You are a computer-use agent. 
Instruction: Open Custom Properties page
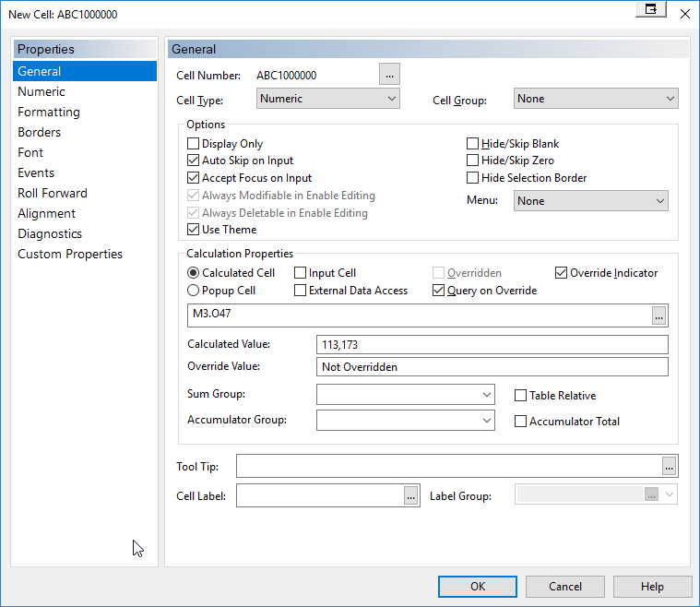tap(85, 254)
